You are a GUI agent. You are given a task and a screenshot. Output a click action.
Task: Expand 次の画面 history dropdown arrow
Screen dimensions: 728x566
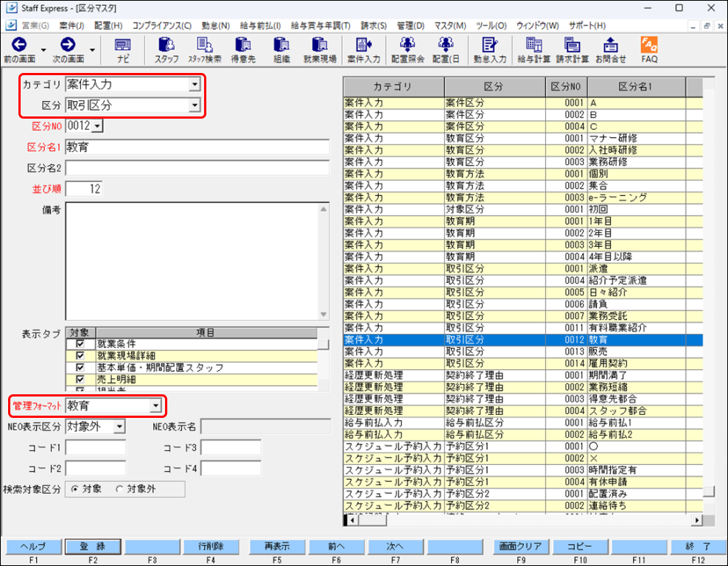92,49
